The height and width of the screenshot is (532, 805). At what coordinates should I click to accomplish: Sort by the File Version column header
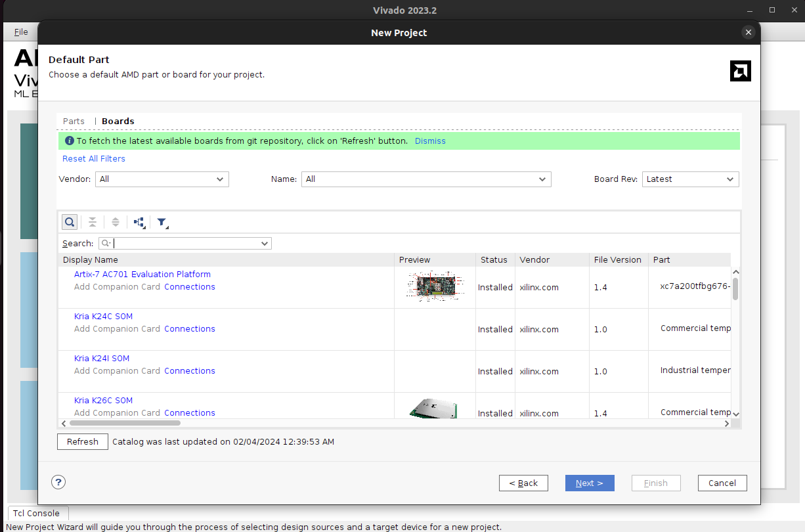click(619, 259)
